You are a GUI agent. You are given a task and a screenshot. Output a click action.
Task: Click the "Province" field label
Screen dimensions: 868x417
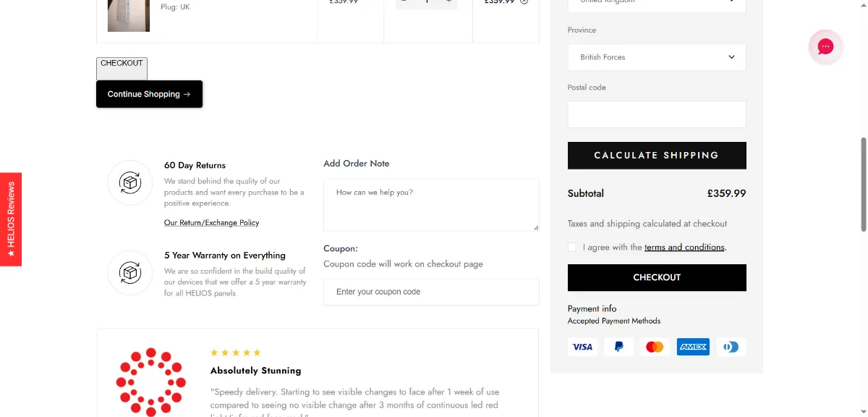582,30
